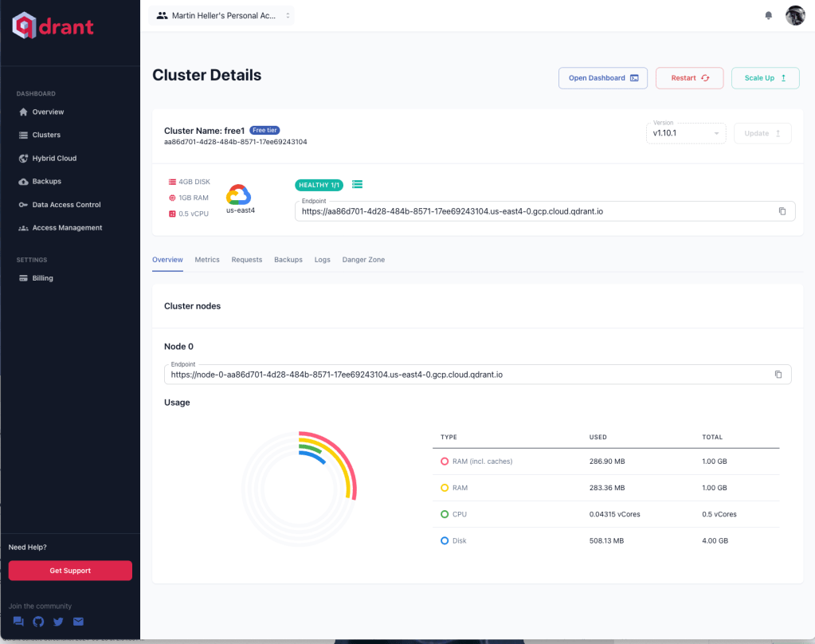
Task: Click the 286.90 MB used value
Action: [607, 461]
